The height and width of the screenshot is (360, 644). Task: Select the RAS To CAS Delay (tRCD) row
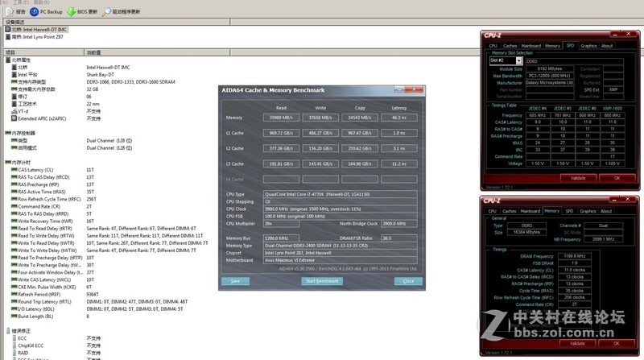pos(40,177)
